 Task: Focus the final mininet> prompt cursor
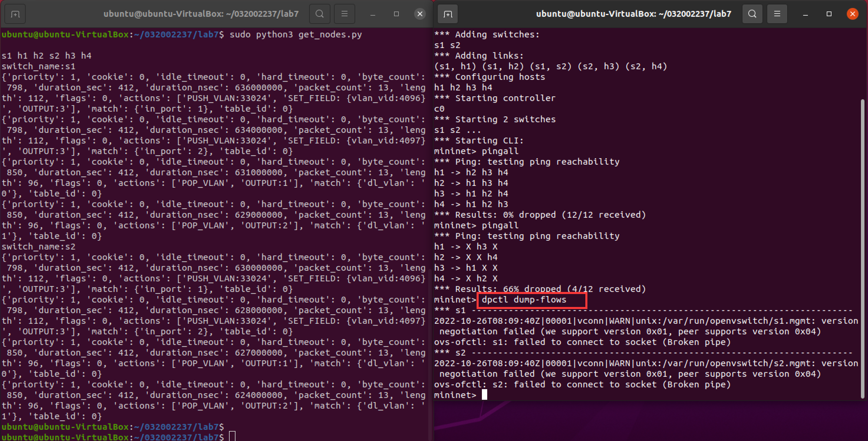[485, 395]
